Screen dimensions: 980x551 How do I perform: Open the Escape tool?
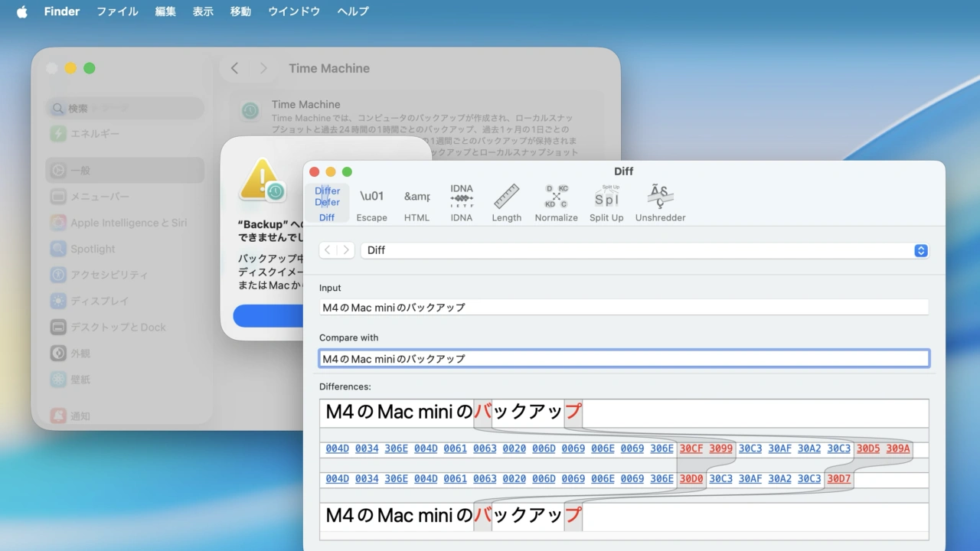371,201
